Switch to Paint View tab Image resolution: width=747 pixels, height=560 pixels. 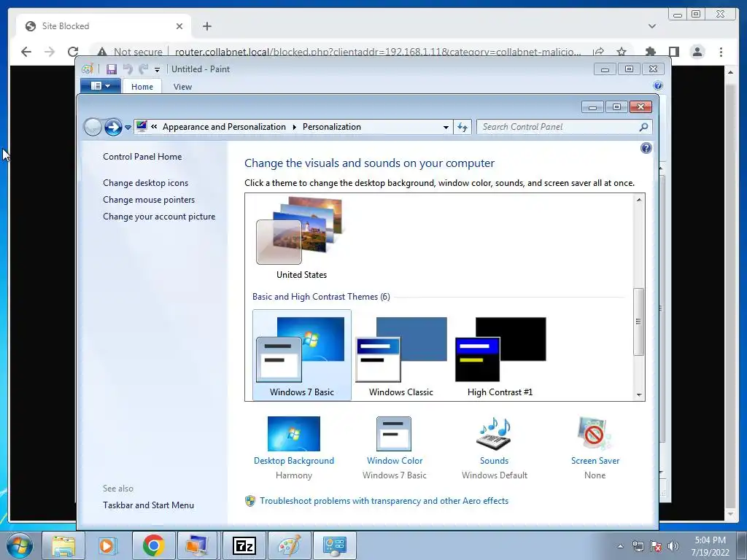coord(182,87)
